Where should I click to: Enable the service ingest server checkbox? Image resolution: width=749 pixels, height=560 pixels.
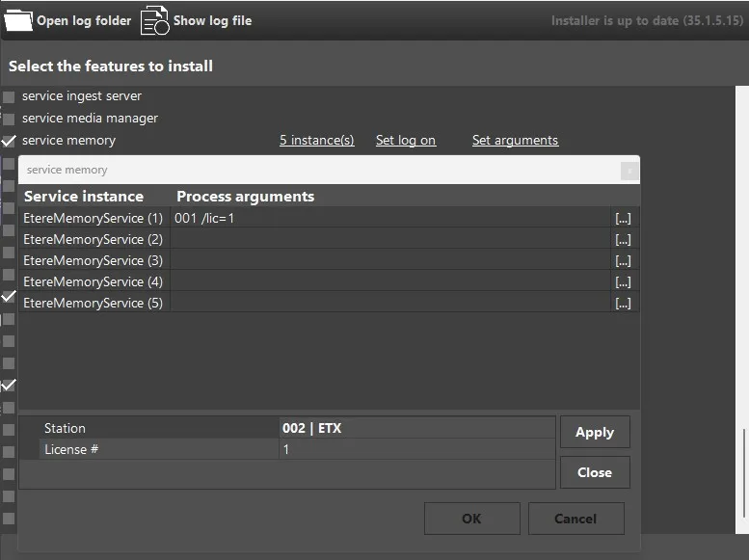9,96
